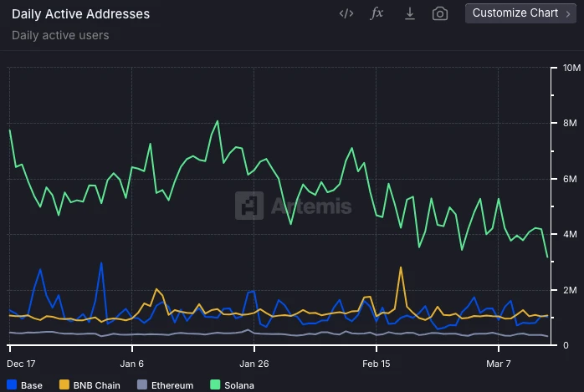Download the chart using the download icon
This screenshot has width=584, height=392.
(409, 13)
